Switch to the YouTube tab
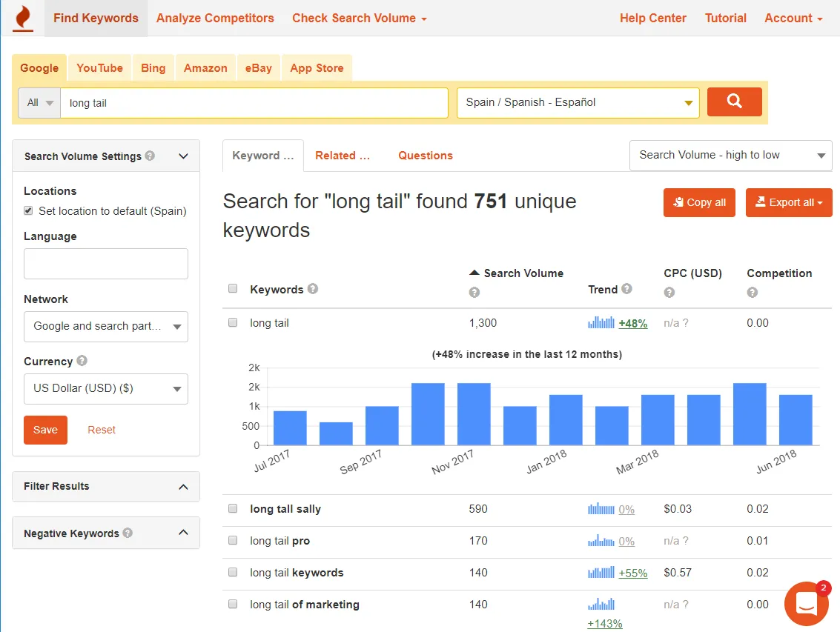This screenshot has width=840, height=632. point(99,68)
